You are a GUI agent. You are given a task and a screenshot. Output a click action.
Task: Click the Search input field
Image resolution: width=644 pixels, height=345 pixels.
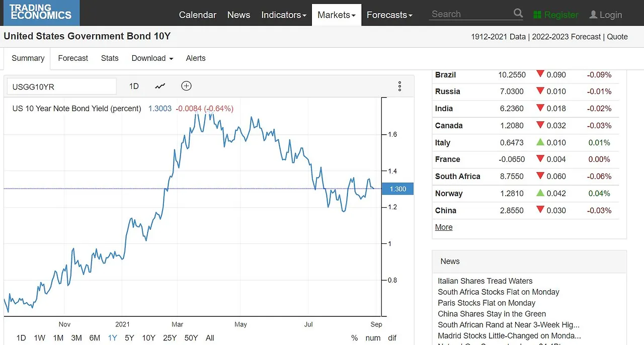pyautogui.click(x=470, y=14)
